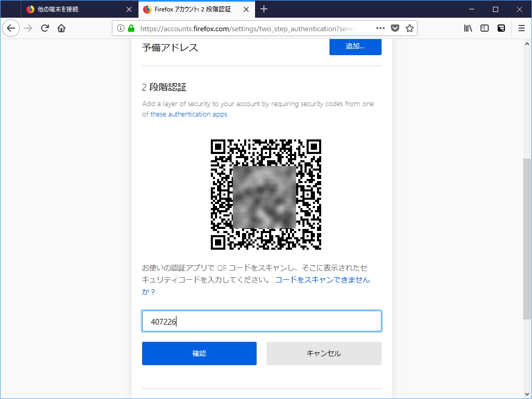
Task: Open the these authentication apps link
Action: 188,114
